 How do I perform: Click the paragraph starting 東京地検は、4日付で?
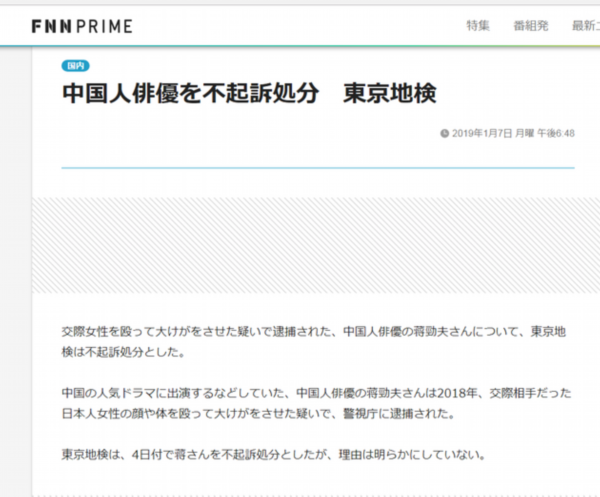[274, 455]
